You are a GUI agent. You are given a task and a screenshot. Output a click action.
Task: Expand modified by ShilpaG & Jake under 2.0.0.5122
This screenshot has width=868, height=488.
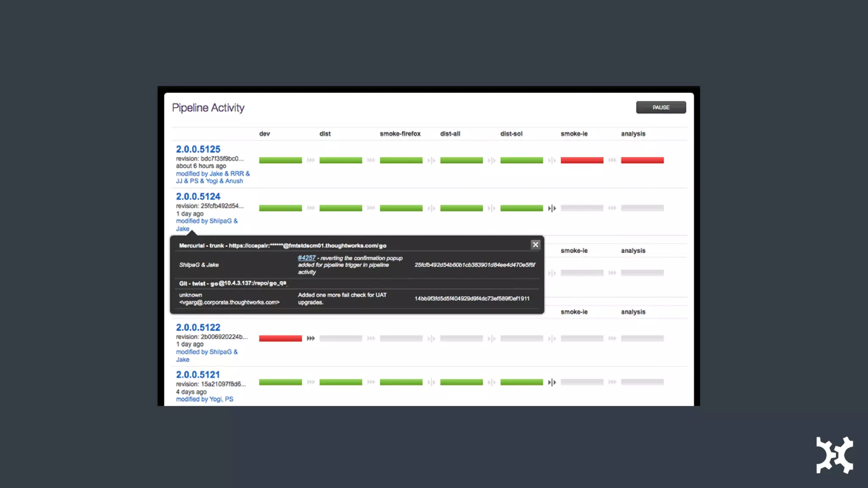tap(206, 352)
